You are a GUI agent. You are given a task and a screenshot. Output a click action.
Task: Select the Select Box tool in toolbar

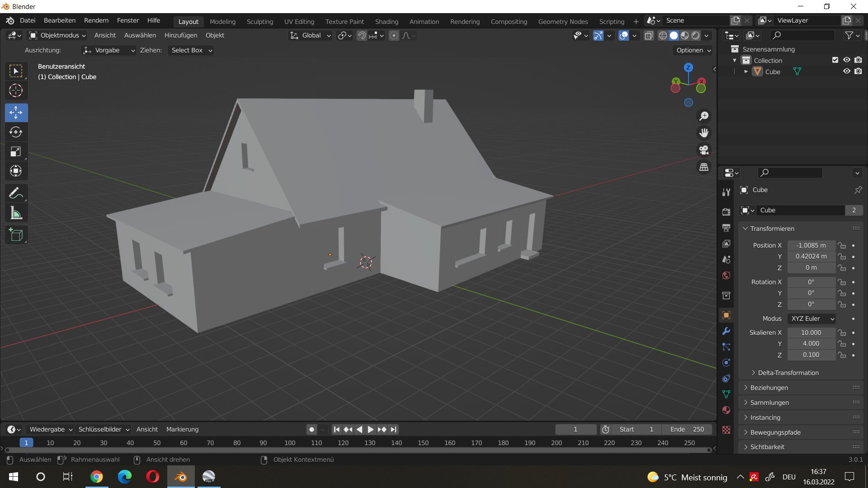coord(16,71)
